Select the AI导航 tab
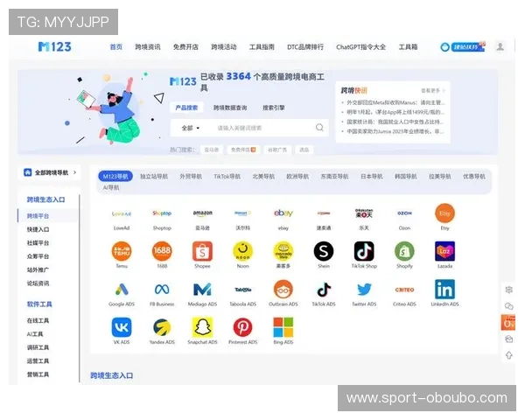The width and height of the screenshot is (525, 420). click(111, 187)
